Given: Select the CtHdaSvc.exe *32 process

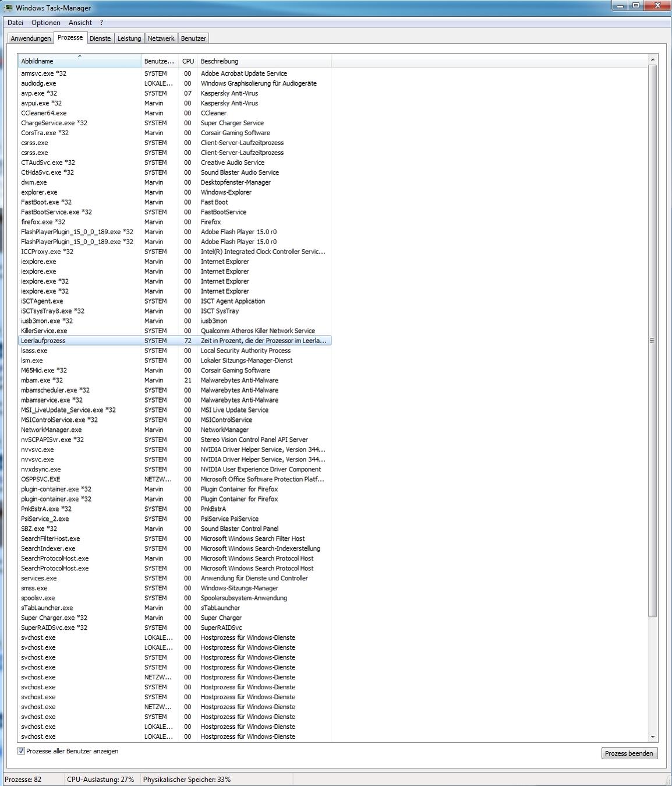Looking at the screenshot, I should coord(175,172).
